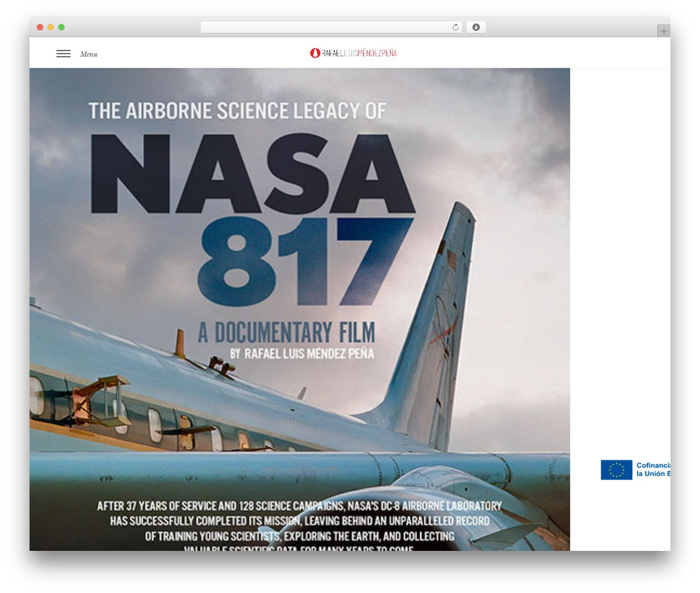Click the Menu label

click(x=89, y=54)
